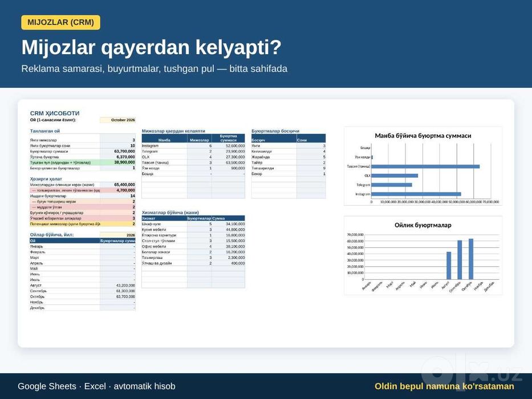Select the 'Янги мижозлар' row label
Image resolution: width=532 pixels, height=399 pixels.
[x=43, y=140]
